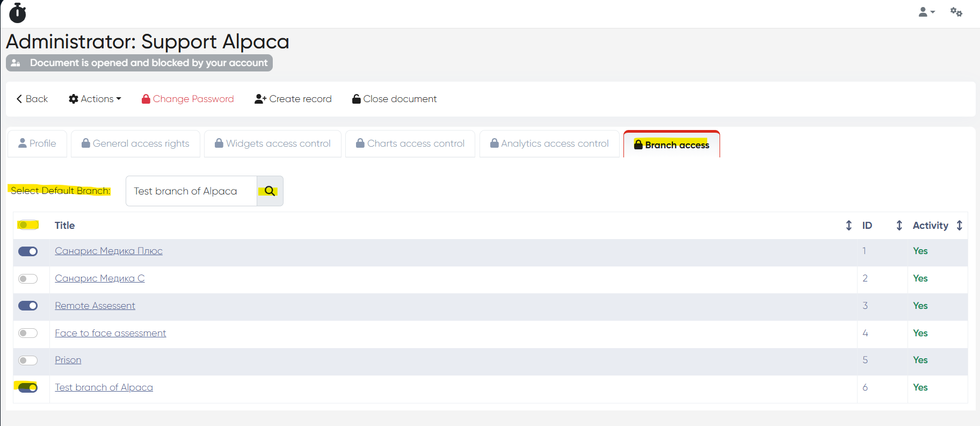This screenshot has height=426, width=980.
Task: Open the General access rights tab
Action: click(x=135, y=143)
